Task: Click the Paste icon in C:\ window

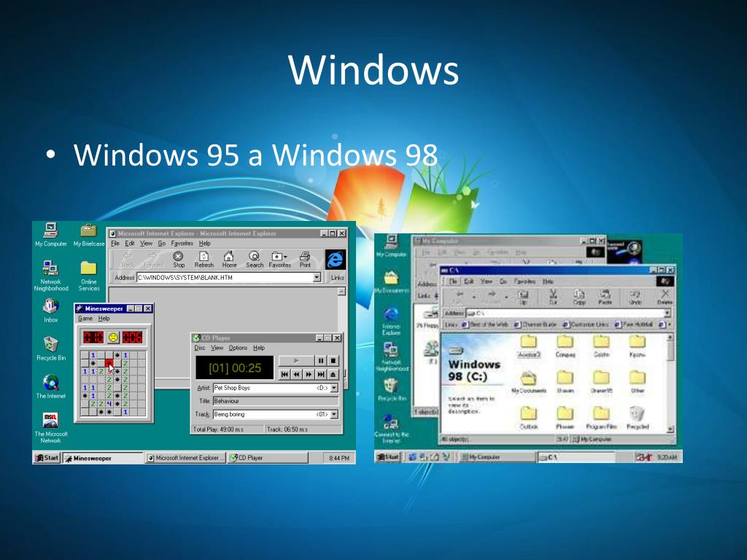Action: click(x=605, y=297)
